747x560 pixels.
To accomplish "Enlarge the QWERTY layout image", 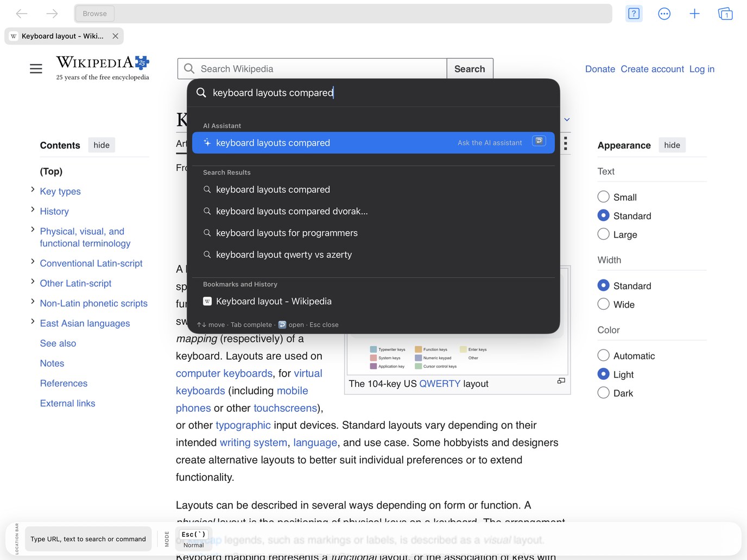I will (x=561, y=381).
